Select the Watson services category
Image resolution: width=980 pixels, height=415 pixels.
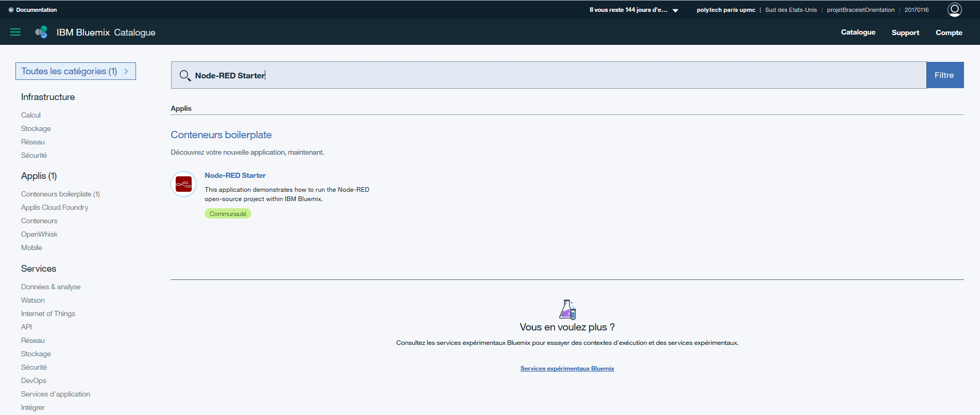(33, 300)
